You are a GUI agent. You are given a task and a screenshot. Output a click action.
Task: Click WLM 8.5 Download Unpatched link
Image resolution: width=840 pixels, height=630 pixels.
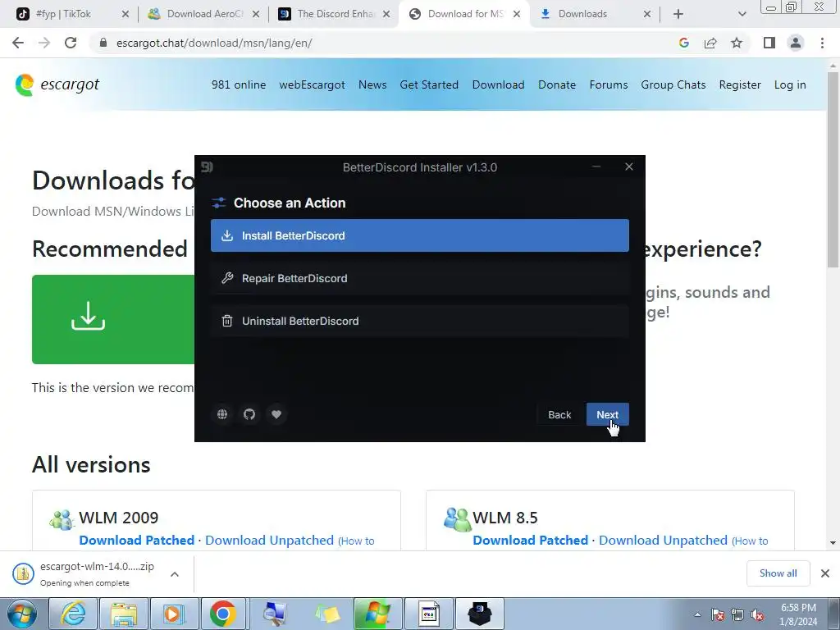click(x=663, y=540)
